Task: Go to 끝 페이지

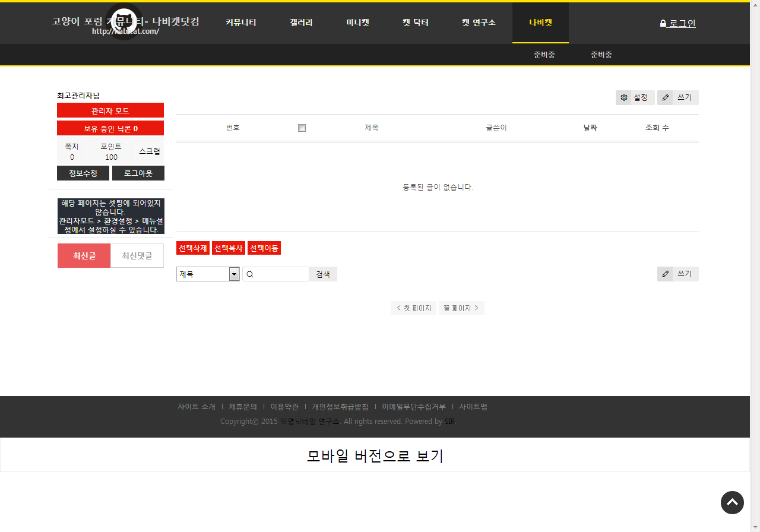Action: coord(461,308)
